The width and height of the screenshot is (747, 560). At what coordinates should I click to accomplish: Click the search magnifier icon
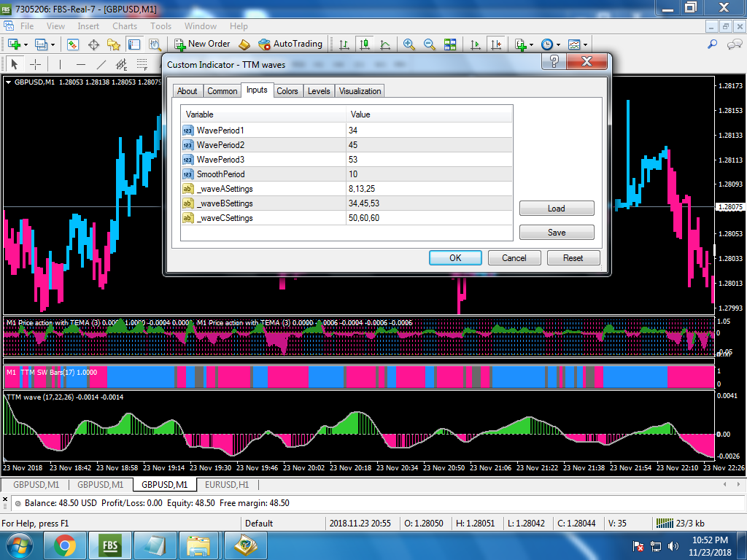pyautogui.click(x=712, y=44)
